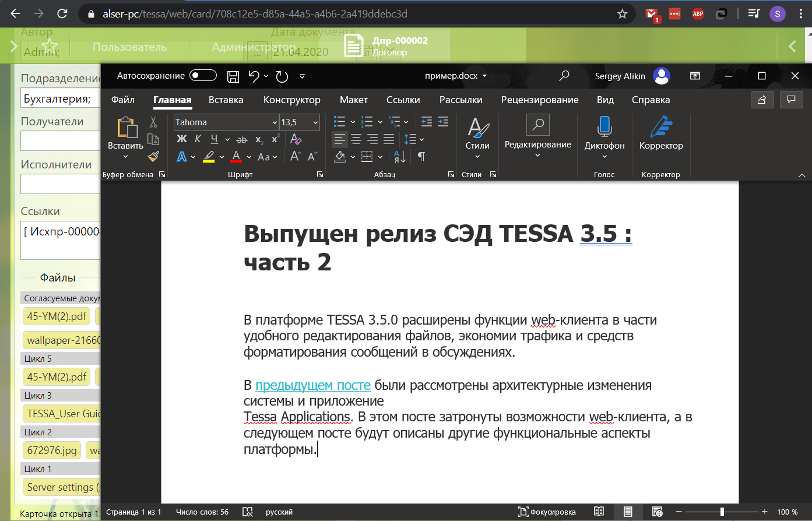Launch the Editor (Корректор) tool
The width and height of the screenshot is (812, 521).
tap(661, 133)
